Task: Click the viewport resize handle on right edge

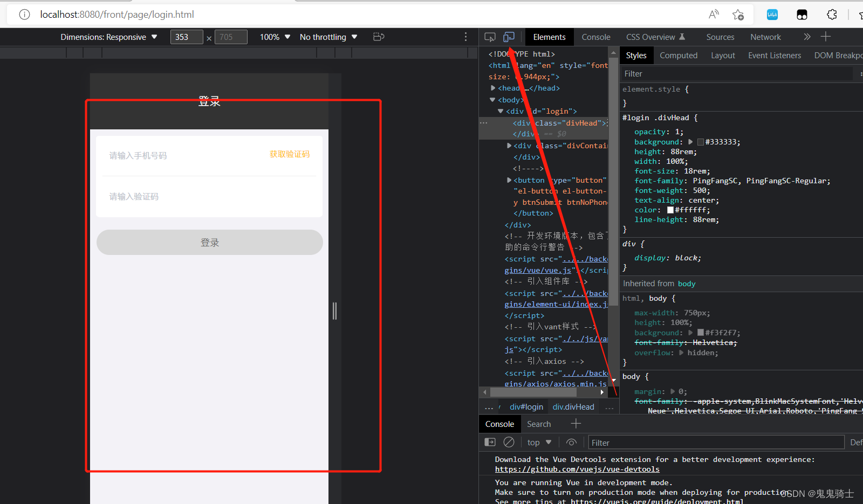Action: point(335,311)
